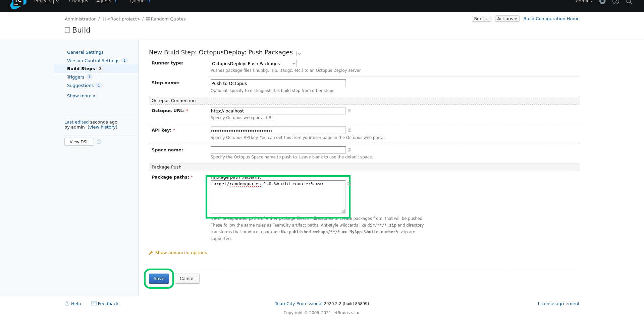This screenshot has width=644, height=334.
Task: Open General Settings tab
Action: tap(85, 52)
